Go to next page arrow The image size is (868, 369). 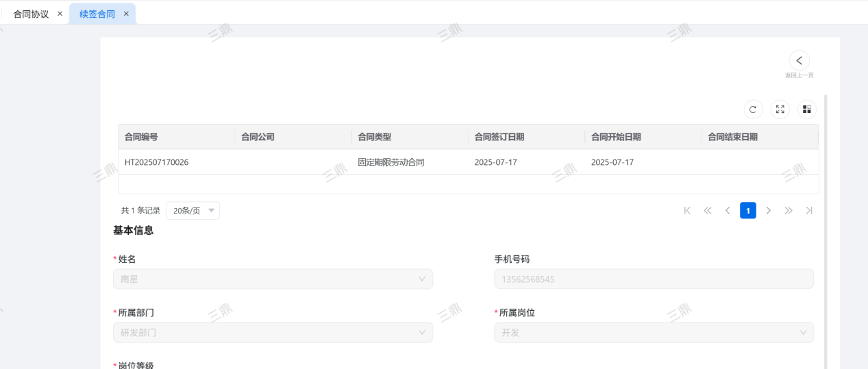pos(768,211)
